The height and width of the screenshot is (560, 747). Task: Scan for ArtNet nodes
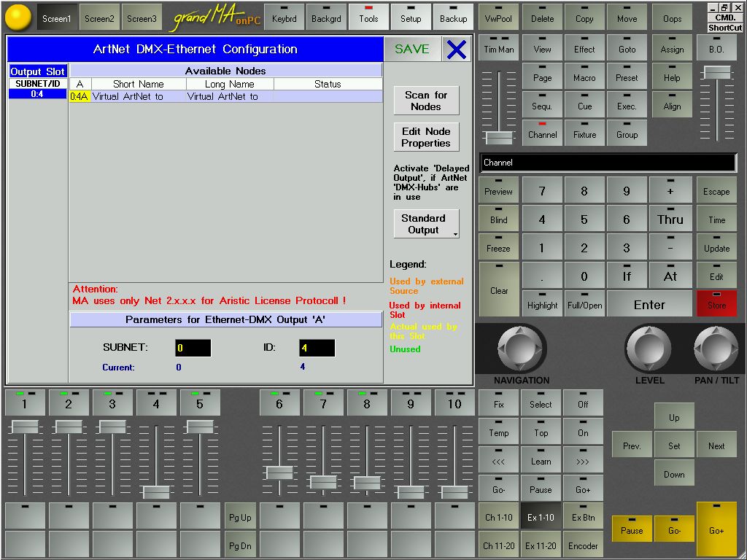(426, 101)
